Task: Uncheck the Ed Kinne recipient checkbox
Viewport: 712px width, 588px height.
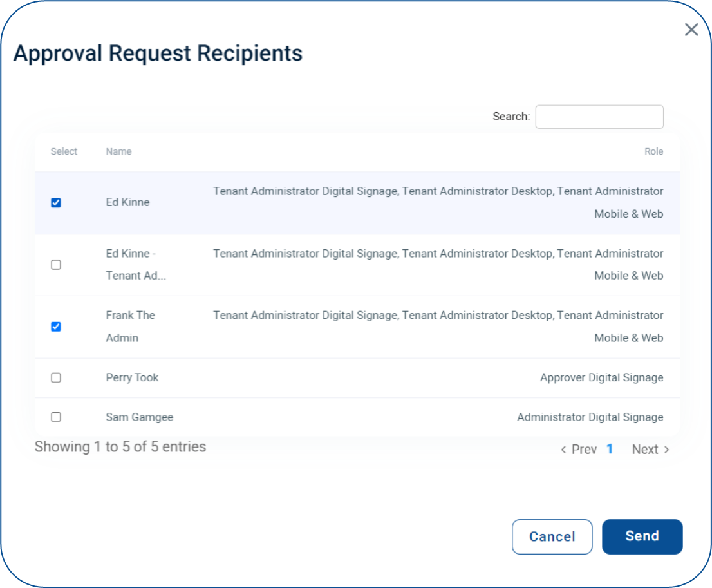Action: (x=55, y=202)
